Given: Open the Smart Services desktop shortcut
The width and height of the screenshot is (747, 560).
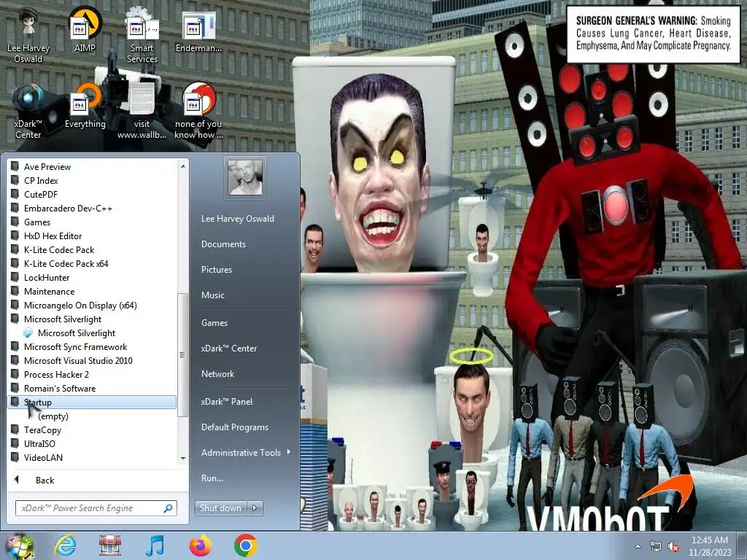Looking at the screenshot, I should coord(142,36).
